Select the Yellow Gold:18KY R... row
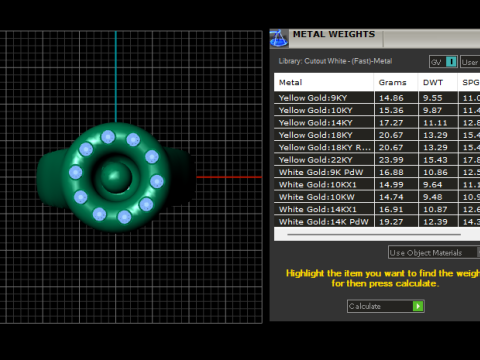This screenshot has height=360, width=480. click(377, 147)
